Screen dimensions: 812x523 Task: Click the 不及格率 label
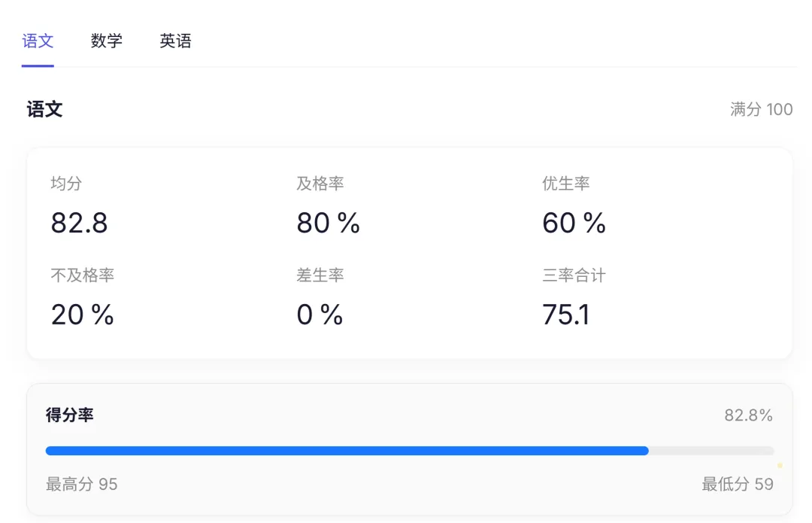(x=82, y=275)
